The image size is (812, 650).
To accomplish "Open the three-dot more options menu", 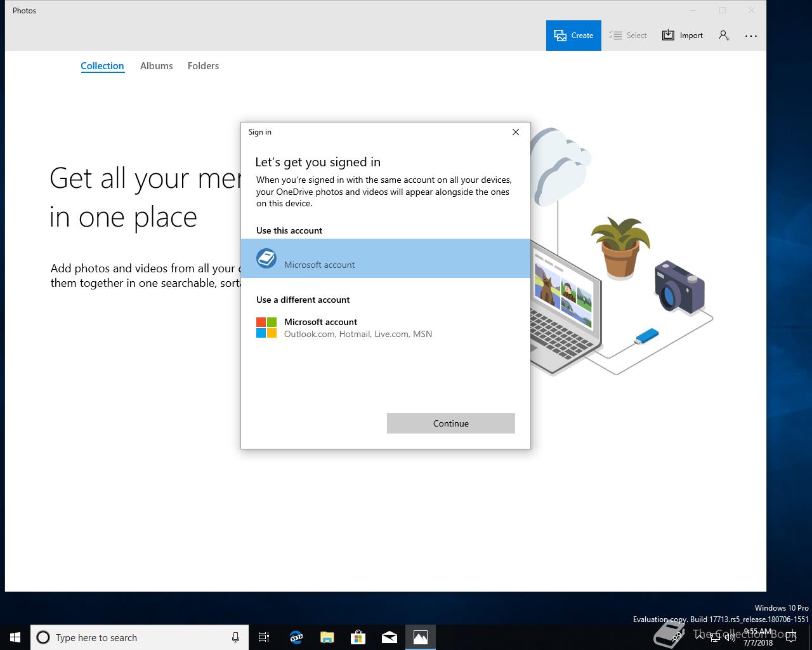I will click(751, 36).
